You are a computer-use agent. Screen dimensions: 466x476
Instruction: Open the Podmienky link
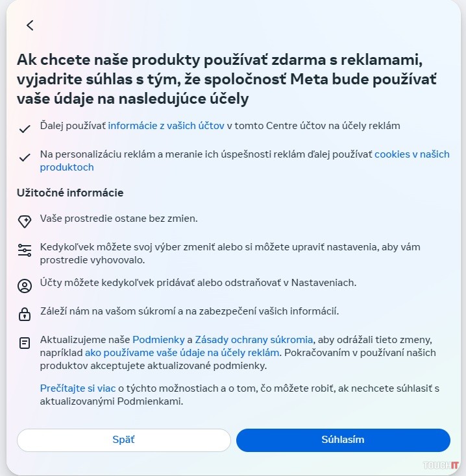coord(158,339)
